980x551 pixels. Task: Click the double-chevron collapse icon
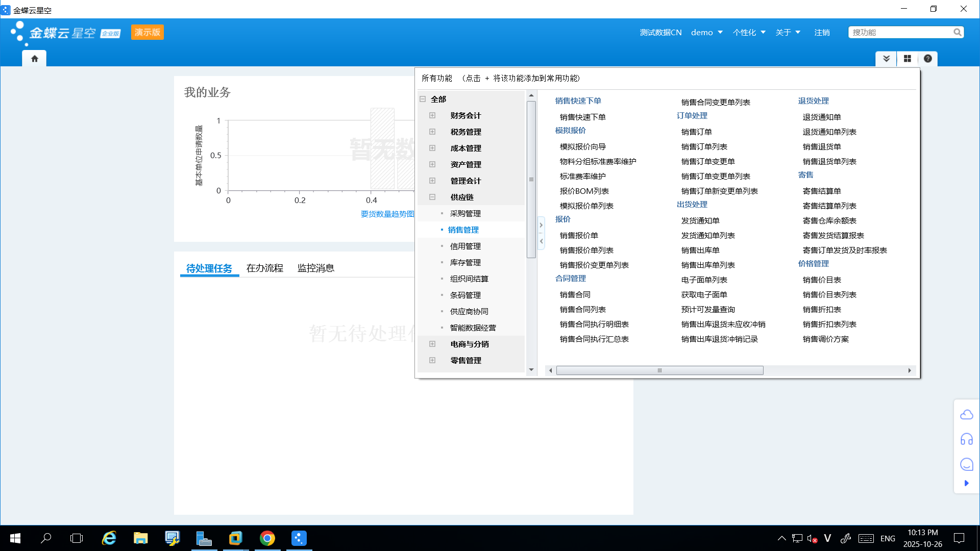click(x=887, y=59)
